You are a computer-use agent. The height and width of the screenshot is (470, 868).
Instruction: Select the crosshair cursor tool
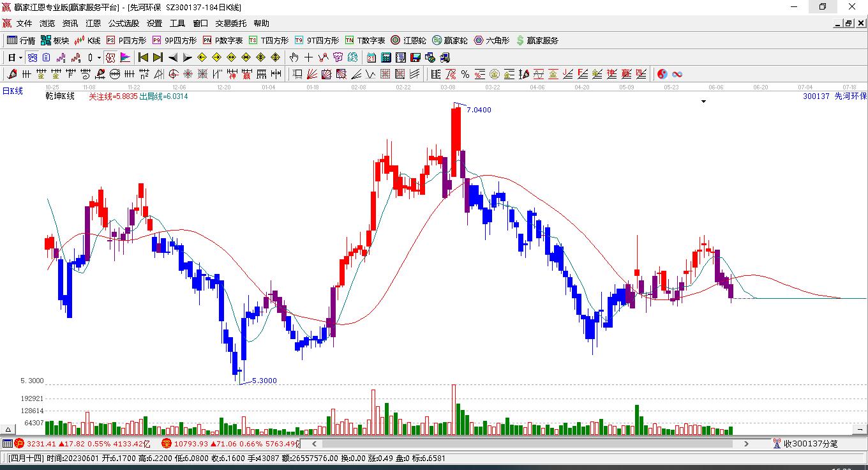pos(309,57)
